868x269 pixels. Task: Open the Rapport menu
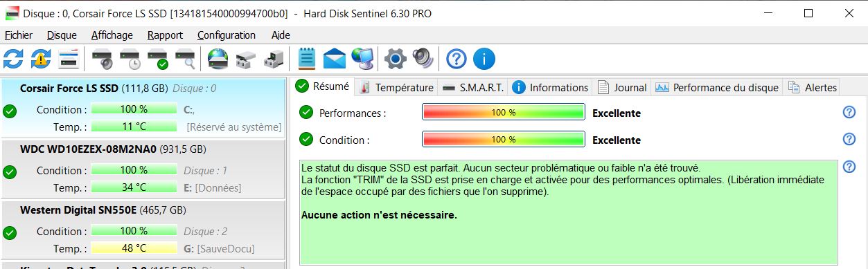(x=165, y=35)
